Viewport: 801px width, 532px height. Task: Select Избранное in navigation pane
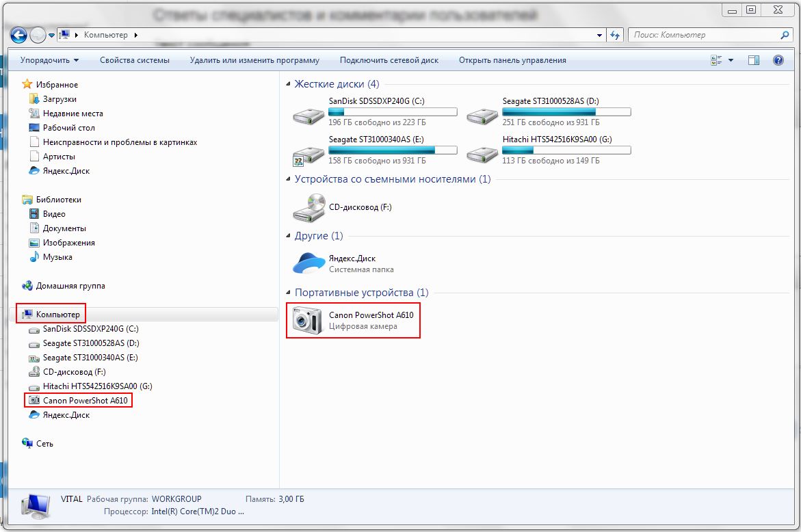[49, 85]
